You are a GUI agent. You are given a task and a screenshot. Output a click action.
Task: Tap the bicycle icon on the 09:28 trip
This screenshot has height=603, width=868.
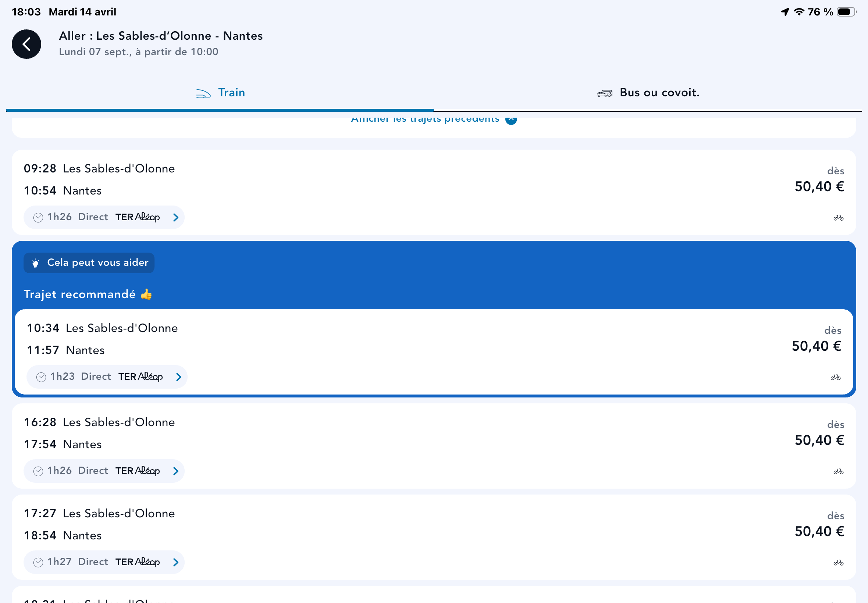tap(838, 218)
